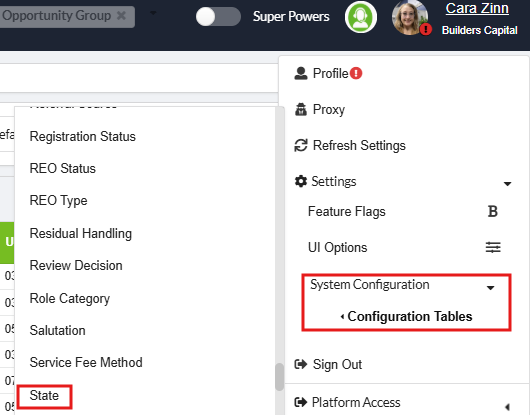Click the Settings gear icon
The image size is (530, 415).
tap(300, 181)
